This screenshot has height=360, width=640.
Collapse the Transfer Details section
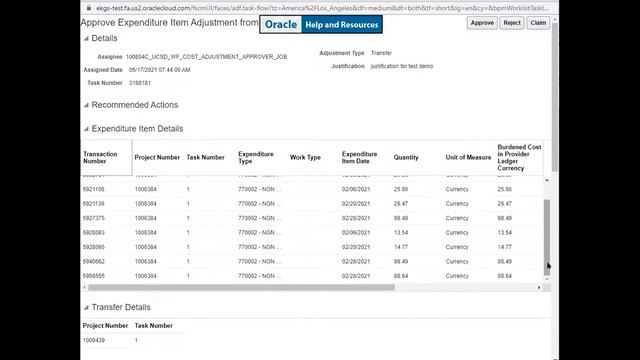coord(86,307)
